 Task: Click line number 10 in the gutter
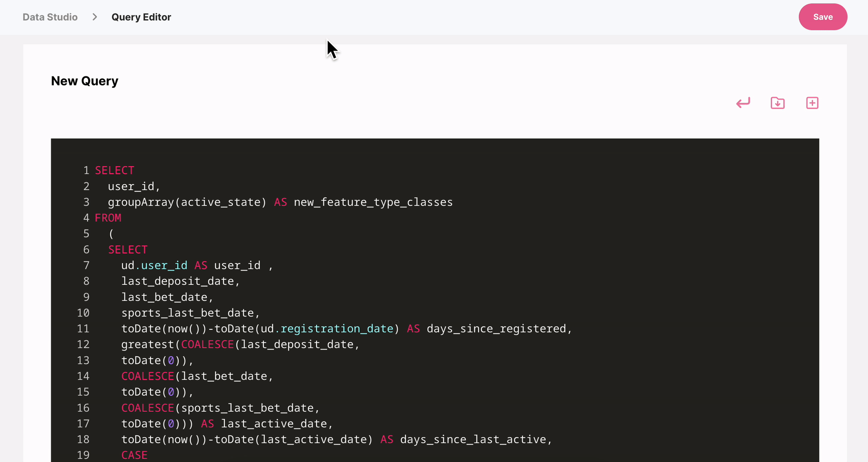click(x=83, y=313)
